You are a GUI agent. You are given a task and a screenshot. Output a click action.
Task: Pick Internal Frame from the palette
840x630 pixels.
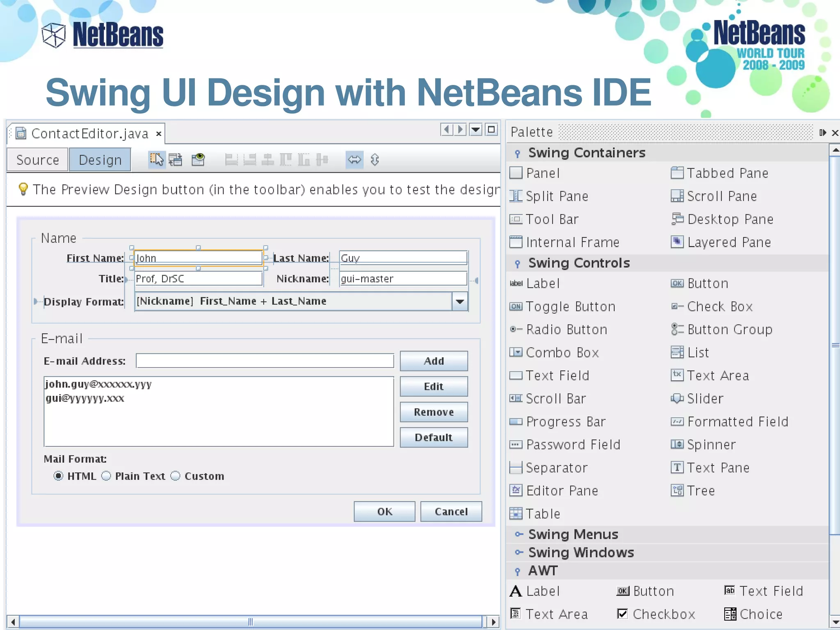click(564, 242)
